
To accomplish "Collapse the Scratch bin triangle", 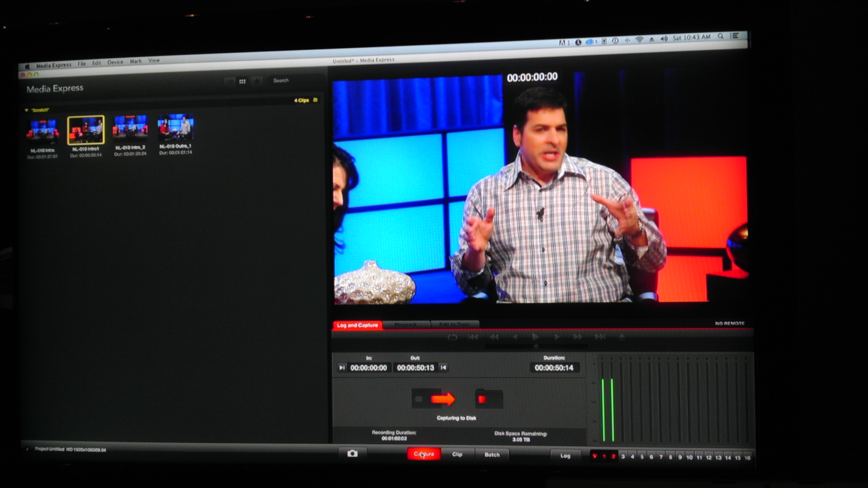I will tap(26, 110).
